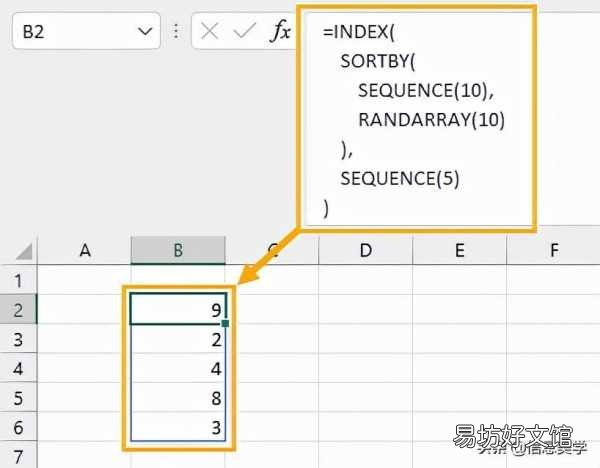Select row 4 header
The height and width of the screenshot is (468, 600).
(x=18, y=369)
